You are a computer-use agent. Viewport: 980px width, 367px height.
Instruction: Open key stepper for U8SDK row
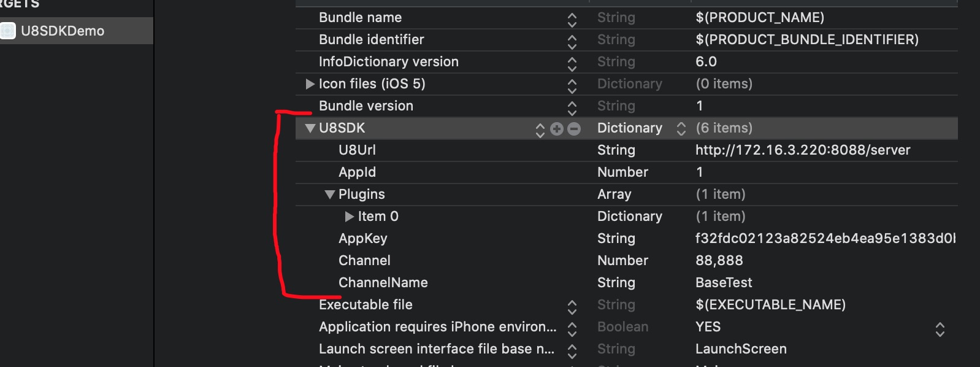click(x=540, y=130)
